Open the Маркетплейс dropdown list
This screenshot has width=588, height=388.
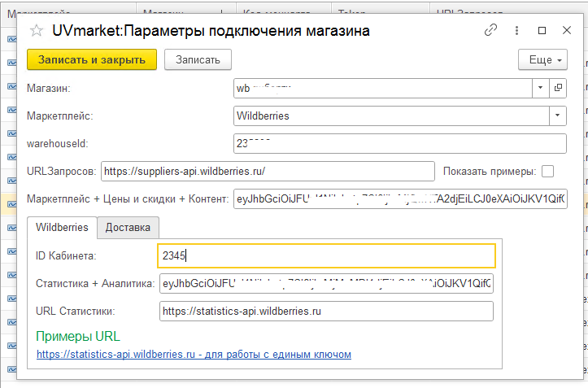point(558,116)
